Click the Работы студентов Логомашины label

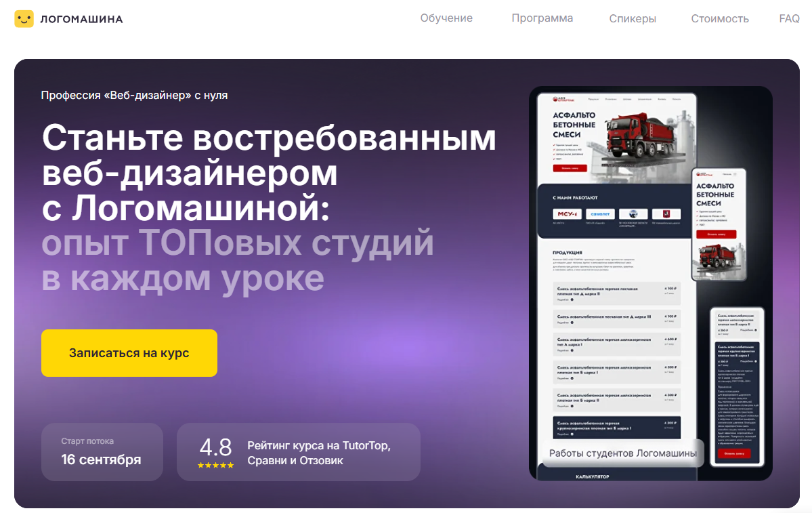tap(623, 453)
